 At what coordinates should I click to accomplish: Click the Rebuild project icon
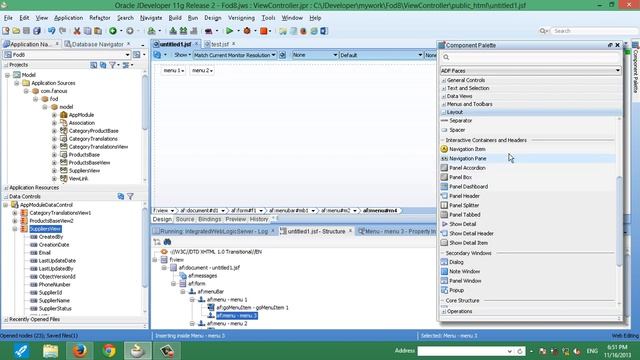[183, 31]
